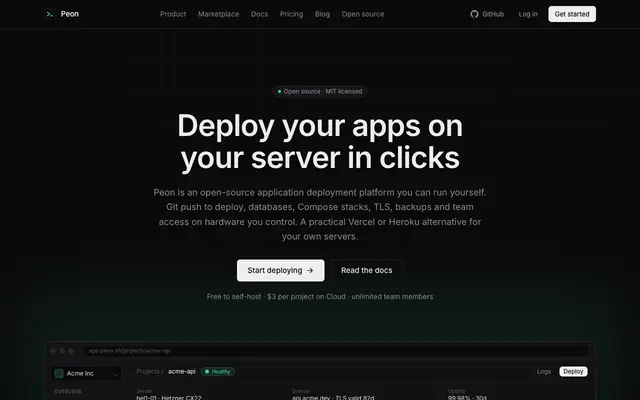Click the Log in link
This screenshot has height=400, width=640.
click(528, 14)
